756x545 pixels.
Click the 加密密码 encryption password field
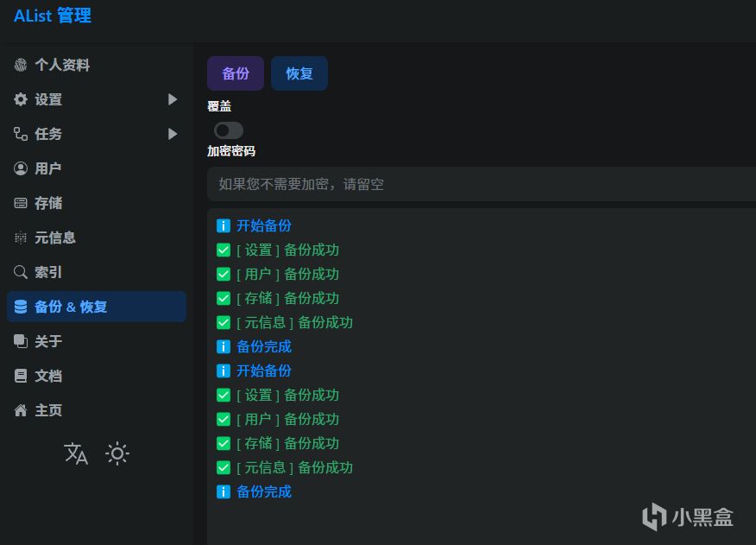(480, 184)
